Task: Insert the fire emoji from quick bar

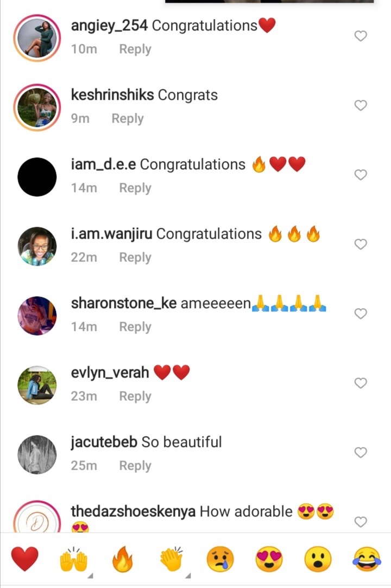Action: click(122, 559)
